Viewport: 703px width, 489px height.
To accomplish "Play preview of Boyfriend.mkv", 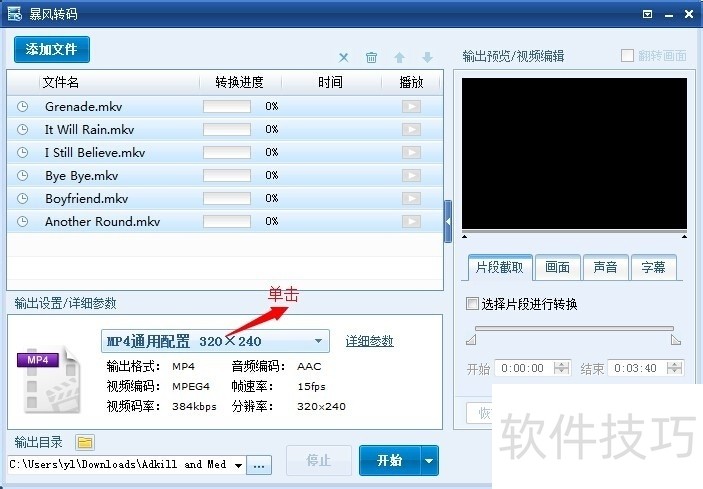I will coord(411,198).
